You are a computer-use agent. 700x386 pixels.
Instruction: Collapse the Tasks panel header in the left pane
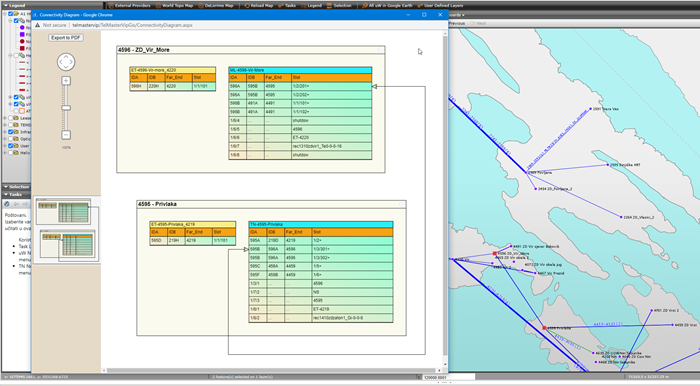pos(16,195)
